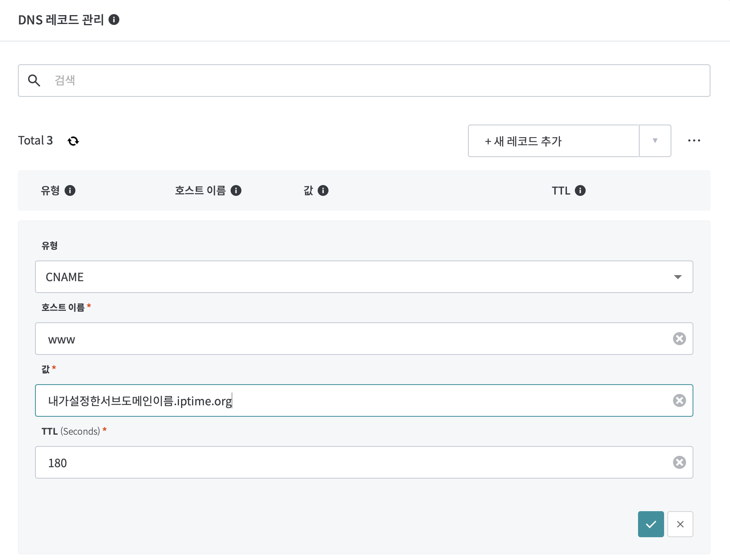Refresh the record list next to Total 3
The height and width of the screenshot is (560, 730).
pos(73,141)
